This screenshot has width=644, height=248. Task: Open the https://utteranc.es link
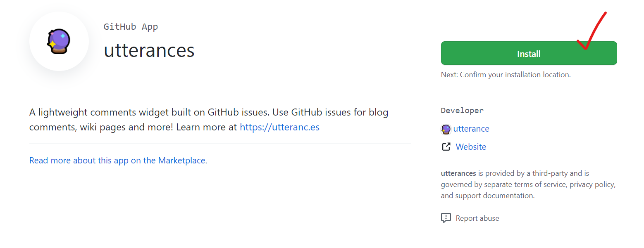(279, 127)
